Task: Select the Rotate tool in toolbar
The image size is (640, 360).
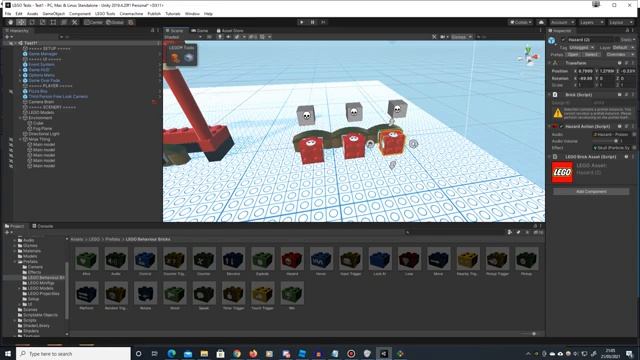Action: (x=32, y=22)
